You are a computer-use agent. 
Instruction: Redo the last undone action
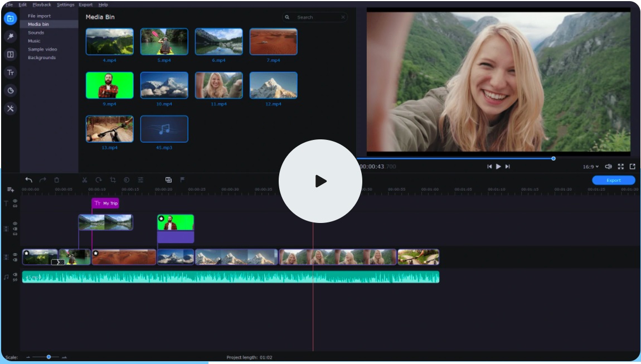point(42,179)
